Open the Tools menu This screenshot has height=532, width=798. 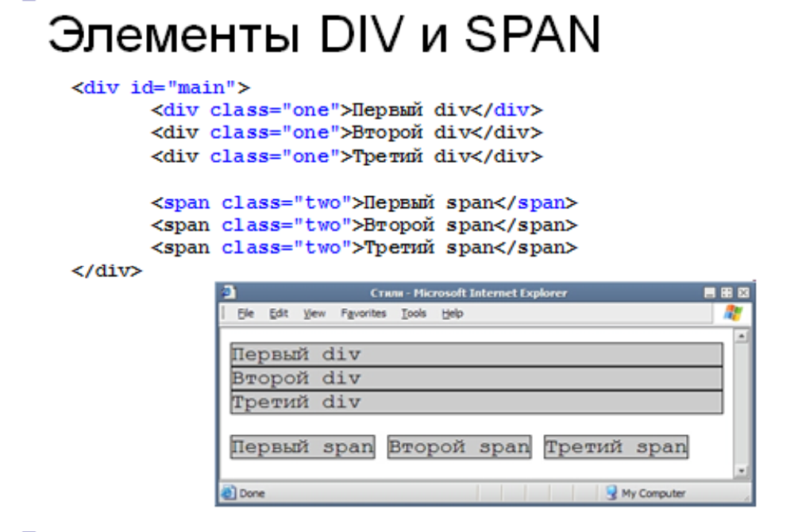point(413,314)
